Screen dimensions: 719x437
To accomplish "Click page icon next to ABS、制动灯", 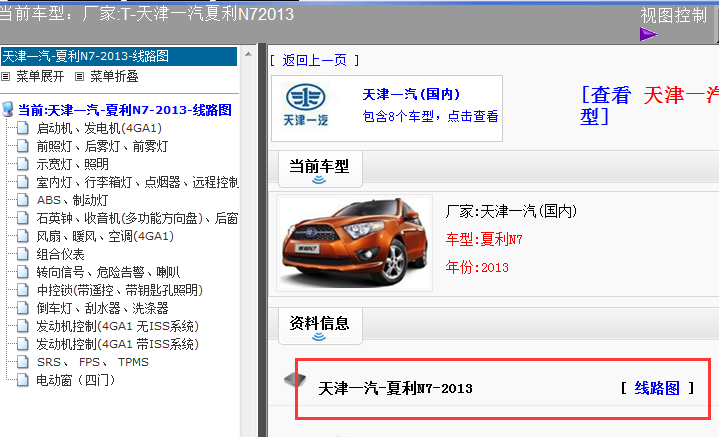I will pyautogui.click(x=22, y=200).
